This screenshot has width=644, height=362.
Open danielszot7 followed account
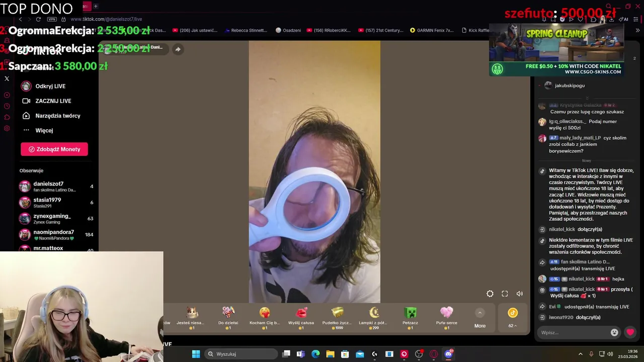[x=56, y=187]
